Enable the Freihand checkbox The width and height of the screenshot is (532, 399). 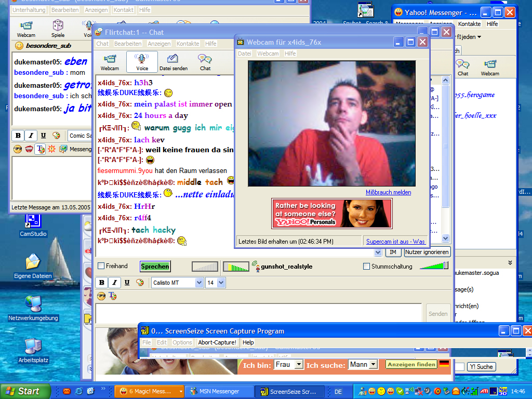pyautogui.click(x=101, y=266)
